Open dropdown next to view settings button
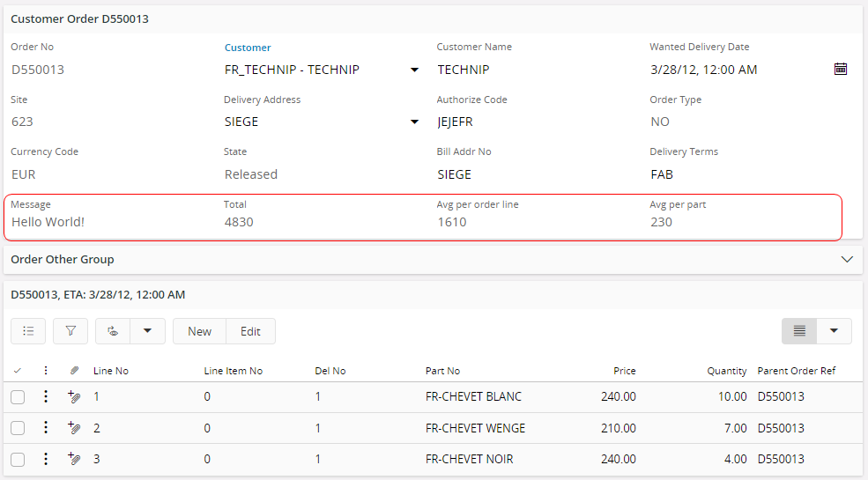868x480 pixels. tap(147, 331)
